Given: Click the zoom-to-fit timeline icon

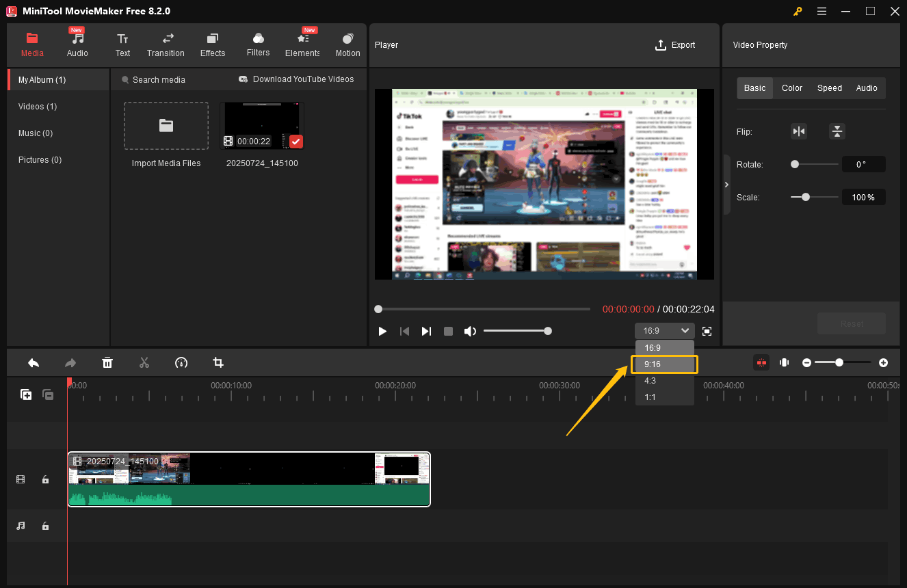Looking at the screenshot, I should click(785, 362).
